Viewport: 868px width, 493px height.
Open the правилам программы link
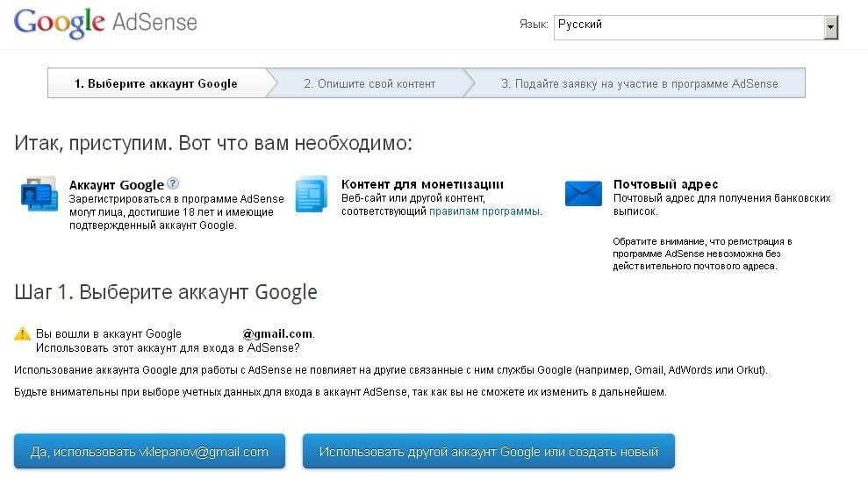pos(484,211)
